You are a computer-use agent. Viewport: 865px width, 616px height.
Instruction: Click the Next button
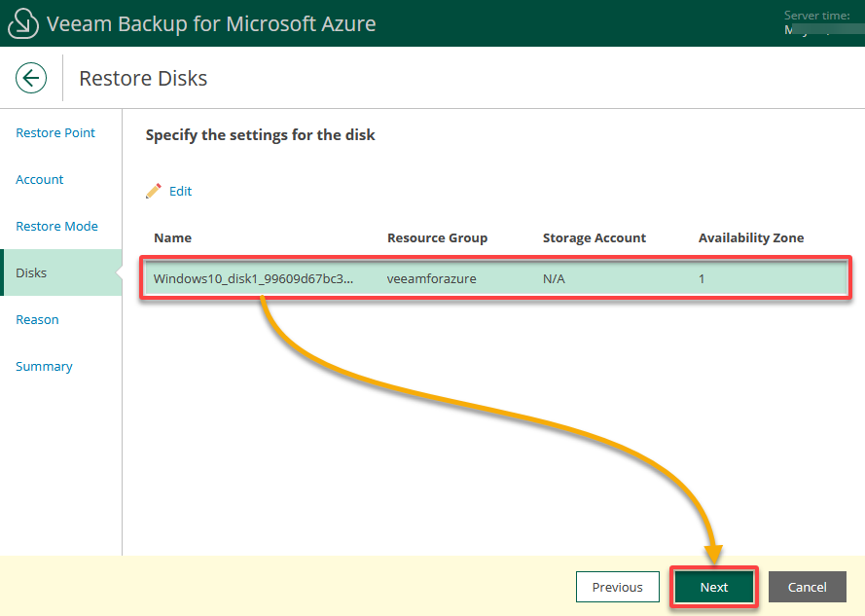point(714,587)
